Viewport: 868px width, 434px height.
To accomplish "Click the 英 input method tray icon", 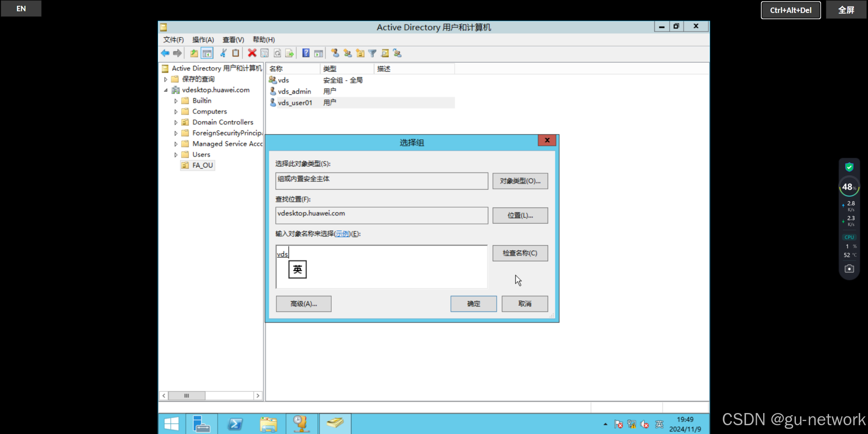I will (x=659, y=424).
